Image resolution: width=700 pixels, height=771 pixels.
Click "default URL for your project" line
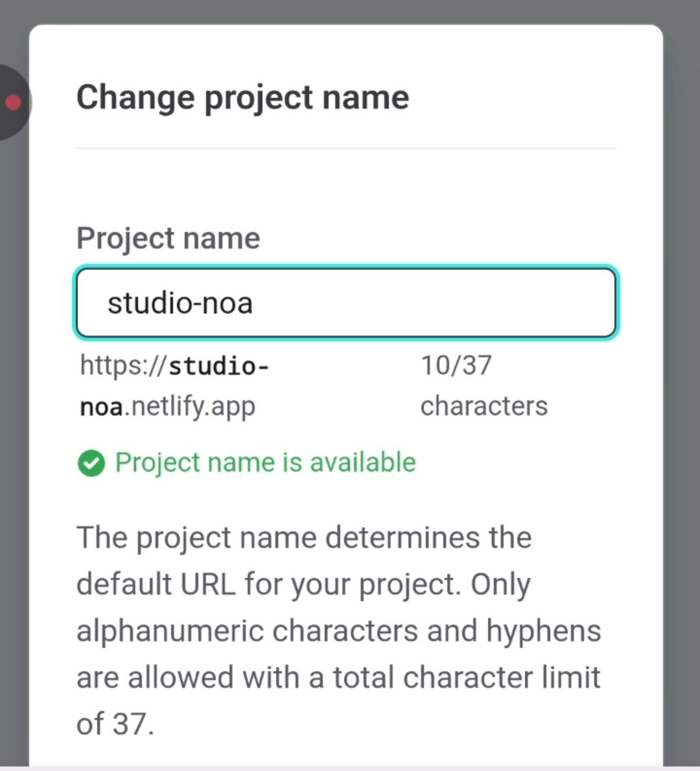click(303, 584)
